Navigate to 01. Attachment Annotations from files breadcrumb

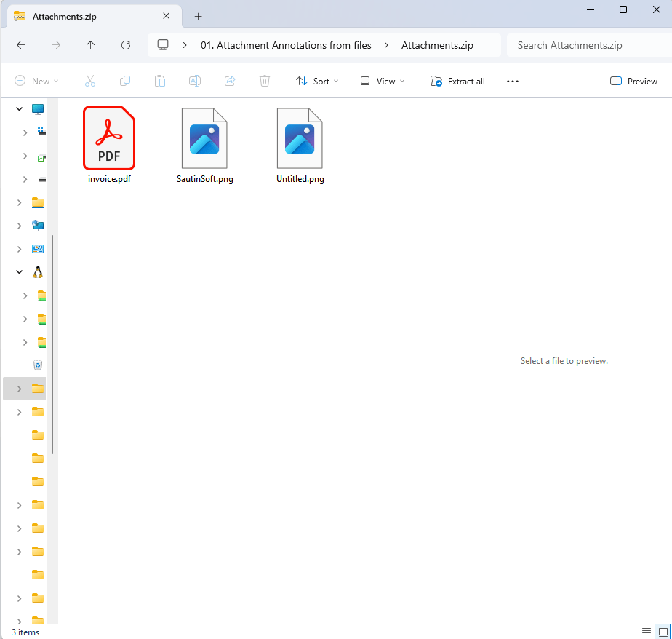[285, 44]
